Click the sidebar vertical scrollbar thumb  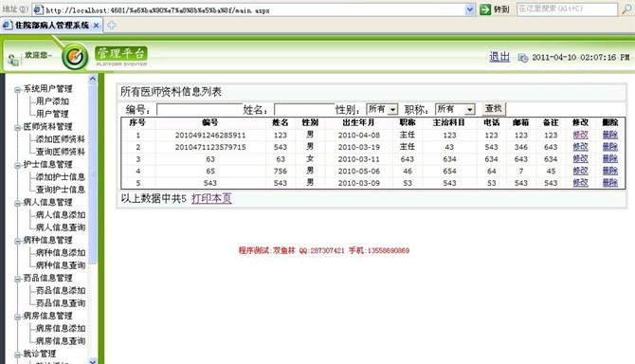[92, 174]
